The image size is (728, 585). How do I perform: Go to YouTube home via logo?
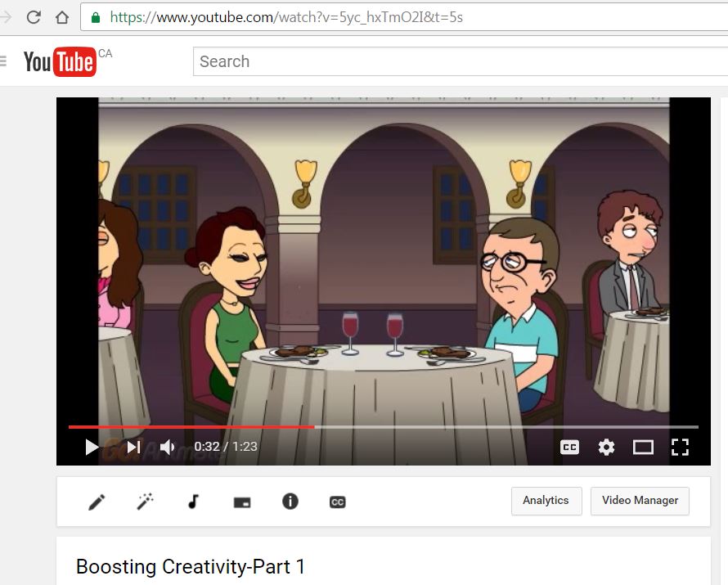coord(60,61)
